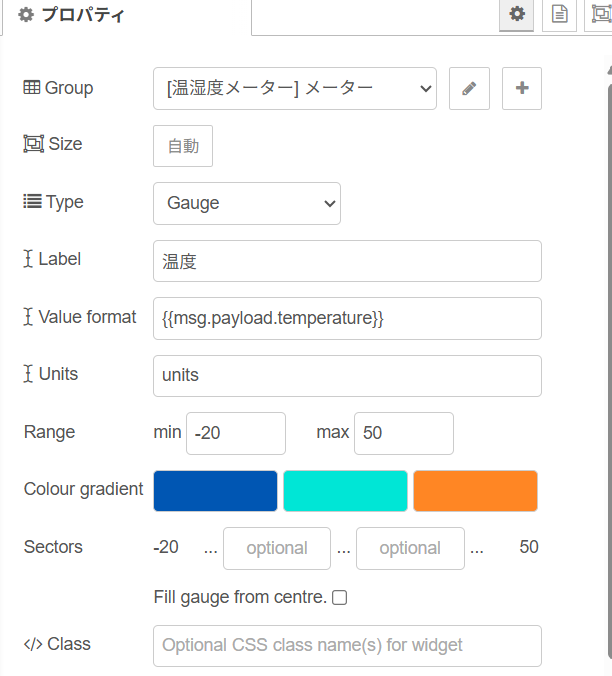Click the Size 自動 button
Screen dimensions: 612x676
[183, 146]
